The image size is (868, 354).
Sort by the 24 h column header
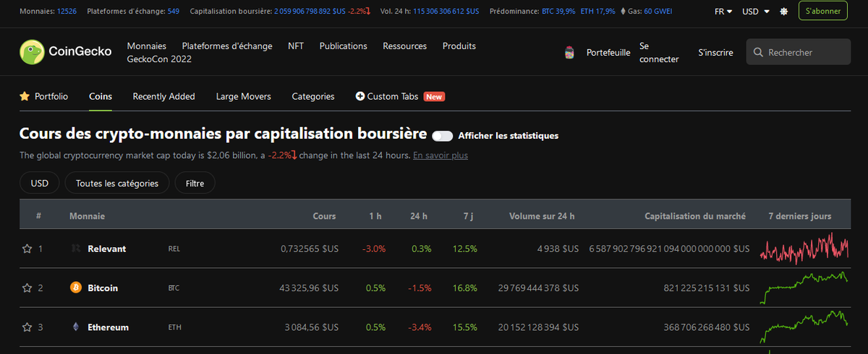click(419, 216)
